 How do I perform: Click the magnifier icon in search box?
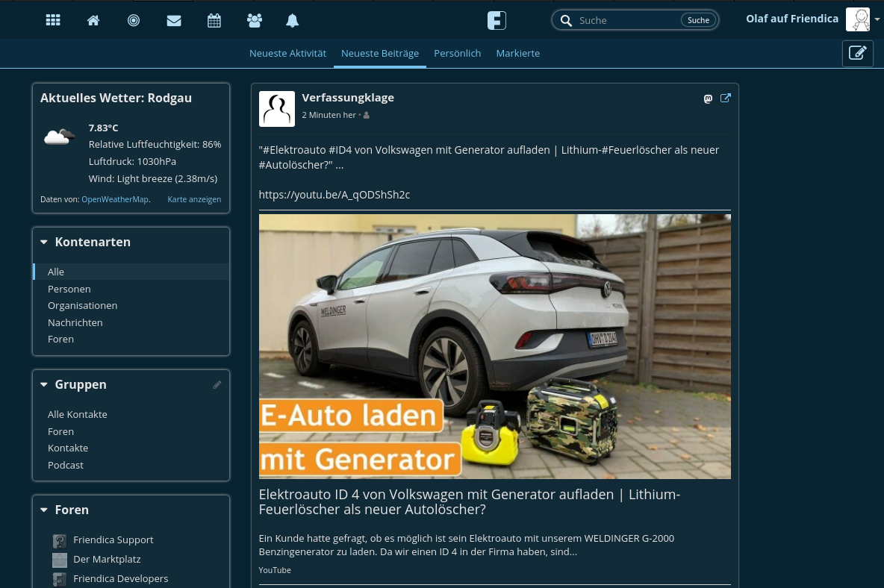tap(566, 20)
